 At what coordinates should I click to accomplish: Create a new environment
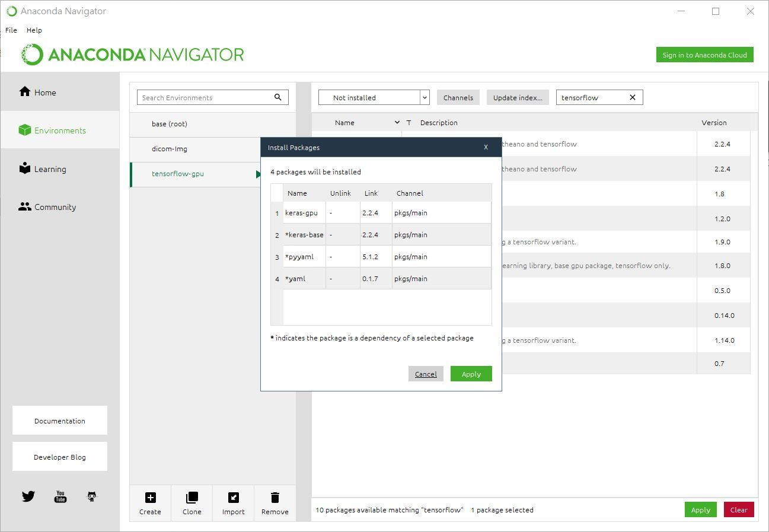(150, 504)
